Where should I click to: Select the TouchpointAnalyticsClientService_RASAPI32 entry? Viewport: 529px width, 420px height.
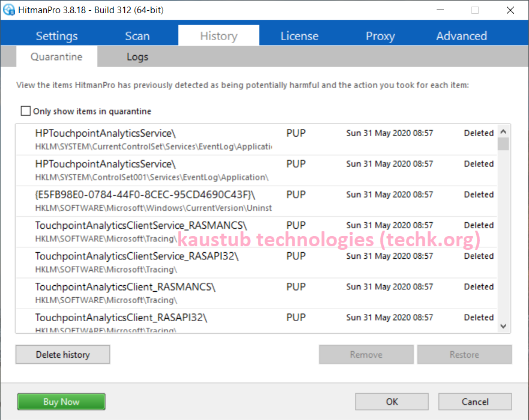[257, 262]
